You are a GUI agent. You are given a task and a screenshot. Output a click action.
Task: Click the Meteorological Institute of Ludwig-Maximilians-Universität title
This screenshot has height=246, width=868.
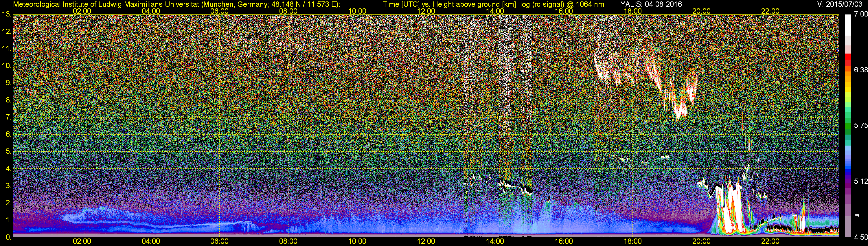tap(176, 4)
